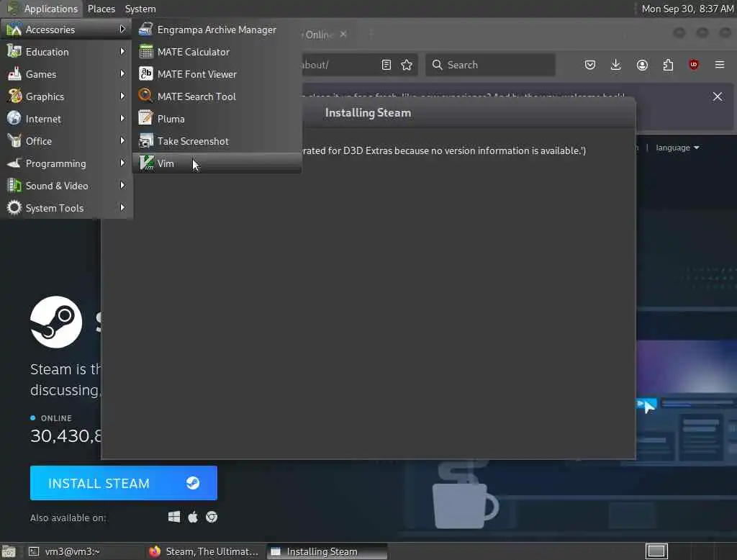Open Firefox downloads panel

coord(616,65)
